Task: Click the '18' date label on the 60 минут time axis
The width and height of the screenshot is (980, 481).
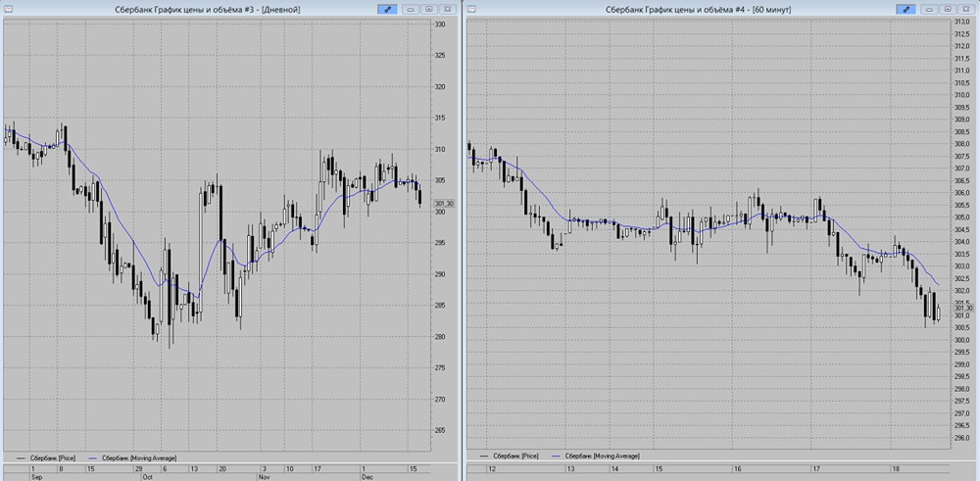Action: pos(896,468)
